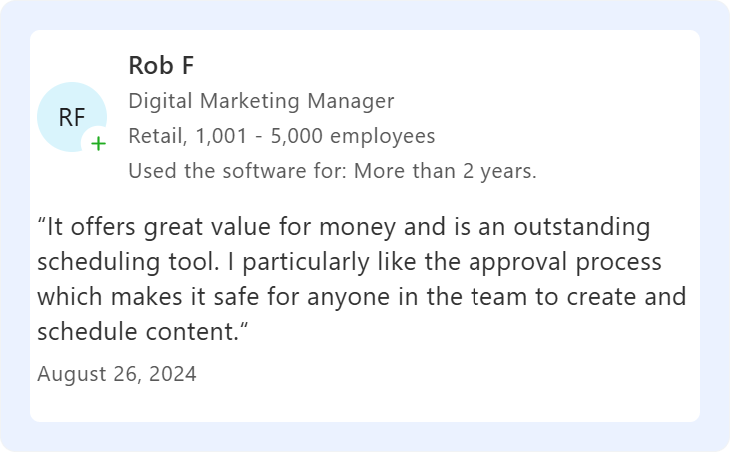Select the Digital Marketing Manager job title
This screenshot has height=452, width=730.
(261, 101)
